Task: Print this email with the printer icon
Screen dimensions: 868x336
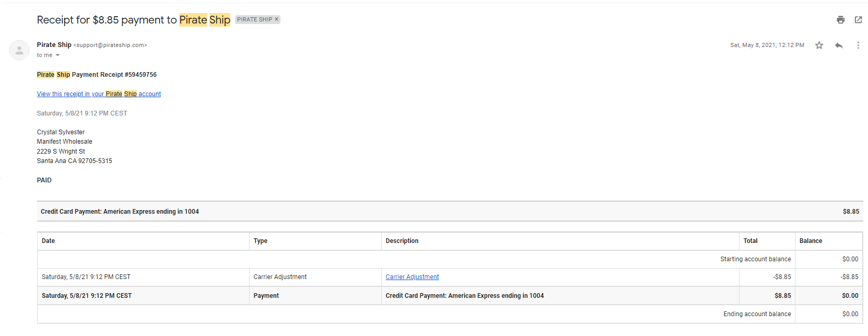Action: pyautogui.click(x=840, y=20)
